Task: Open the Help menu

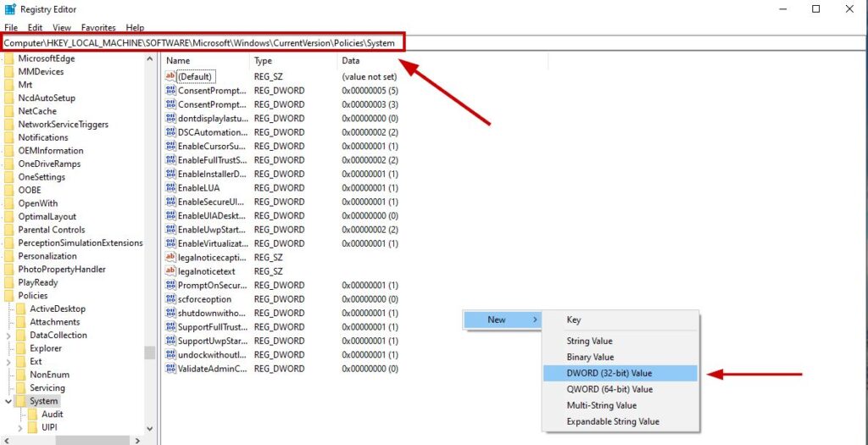Action: pyautogui.click(x=135, y=27)
